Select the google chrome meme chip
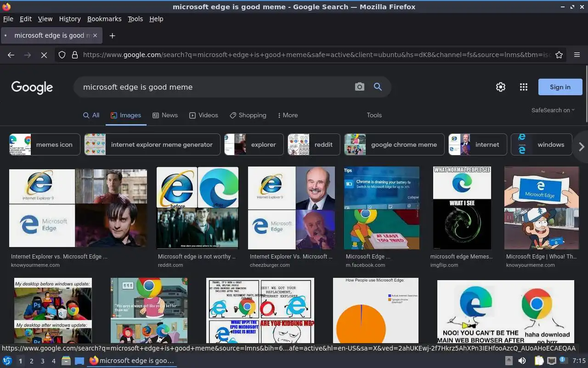 [394, 144]
